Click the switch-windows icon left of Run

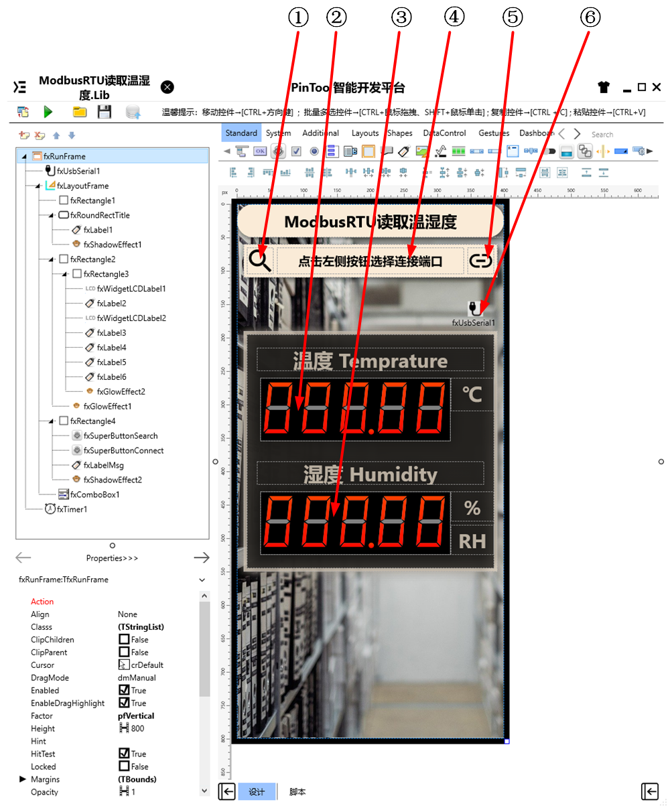pos(23,112)
